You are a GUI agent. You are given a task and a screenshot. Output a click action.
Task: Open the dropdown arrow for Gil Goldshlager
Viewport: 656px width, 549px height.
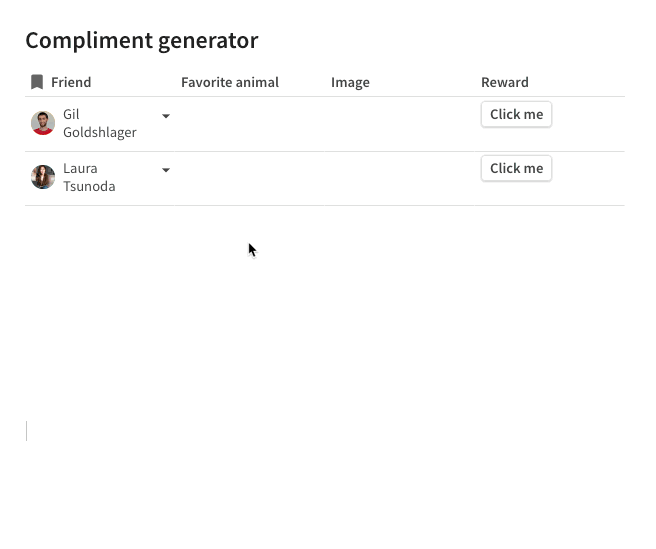point(166,116)
